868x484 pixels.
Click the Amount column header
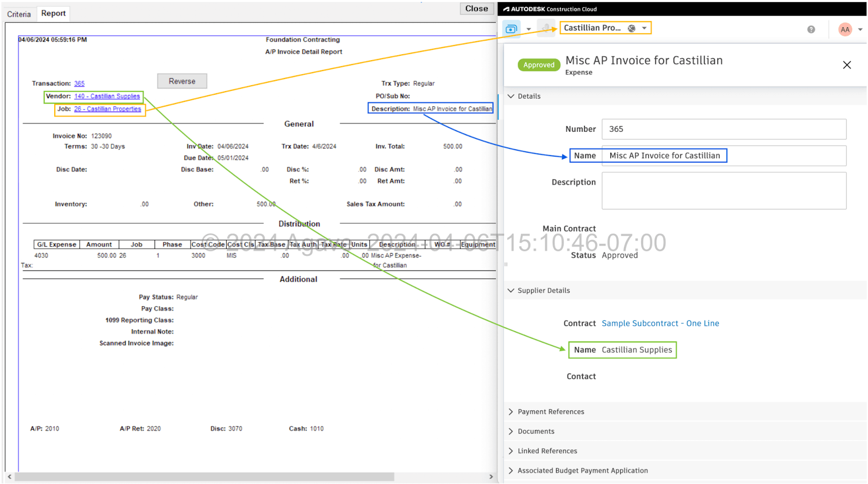pyautogui.click(x=99, y=244)
